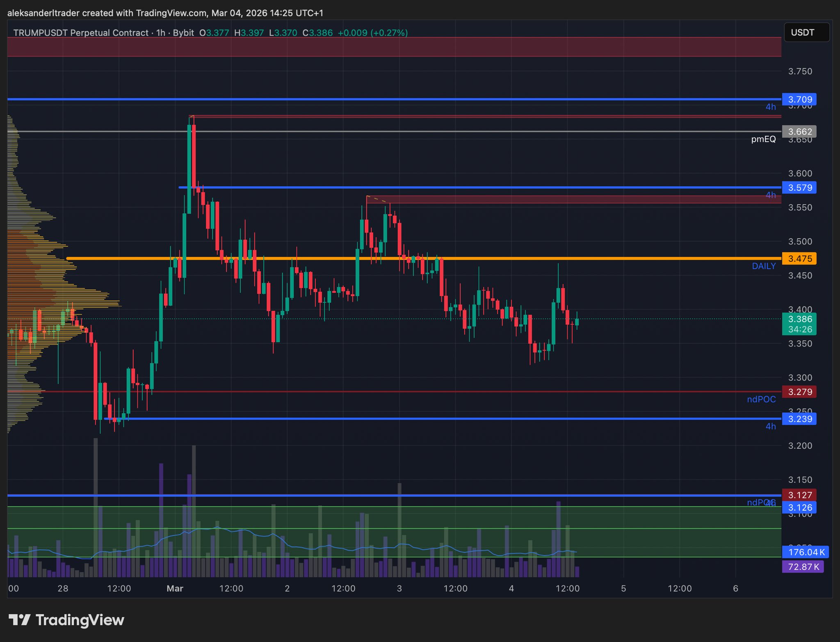Open the USDT currency selector
840x642 pixels.
coord(806,32)
